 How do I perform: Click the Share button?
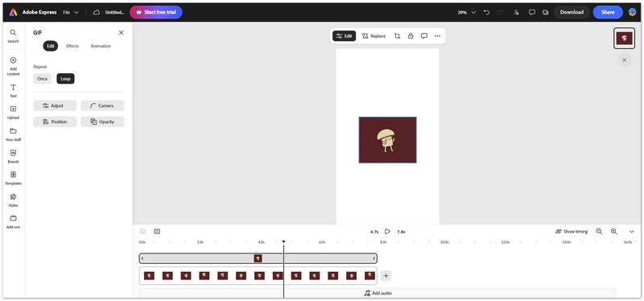(x=608, y=12)
